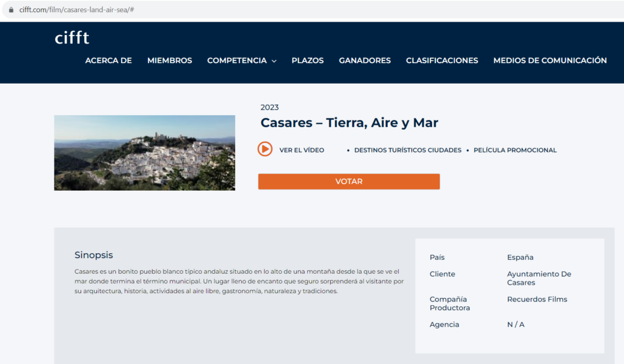The image size is (624, 364).
Task: Click the Casares – Tierra, Aire y Mar title
Action: click(349, 123)
